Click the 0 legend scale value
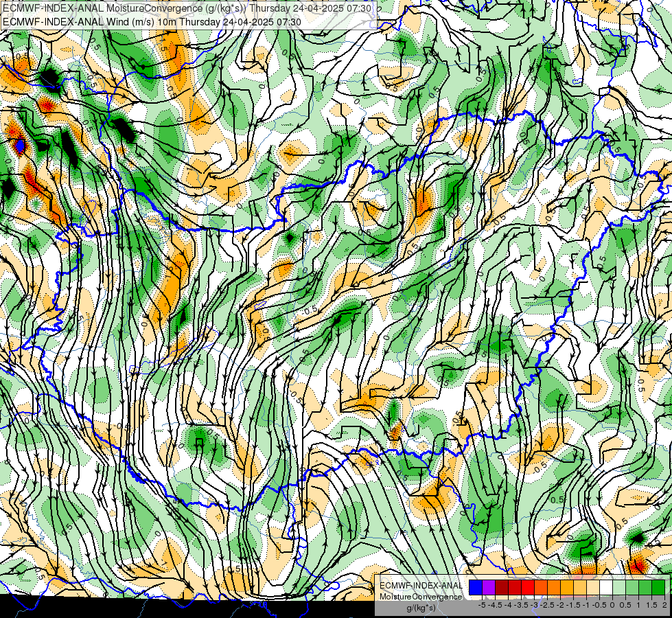This screenshot has width=672, height=618. pos(612,605)
